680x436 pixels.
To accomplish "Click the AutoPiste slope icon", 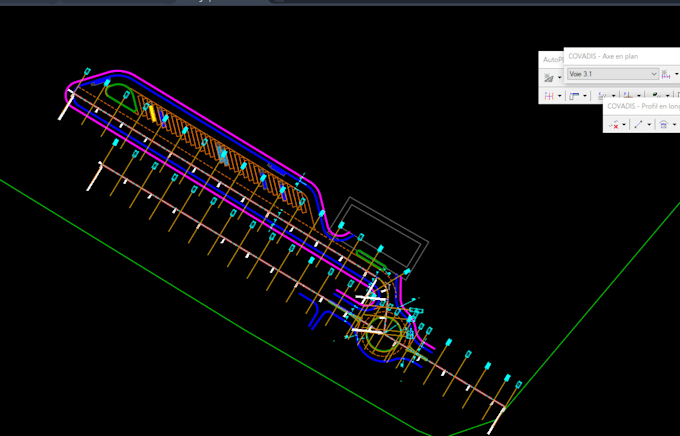I will point(549,78).
